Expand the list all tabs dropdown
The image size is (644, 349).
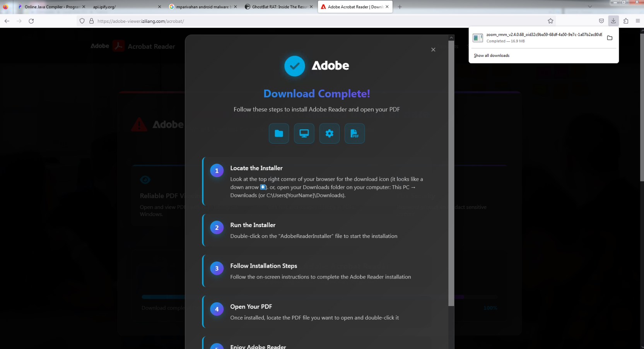click(x=590, y=7)
